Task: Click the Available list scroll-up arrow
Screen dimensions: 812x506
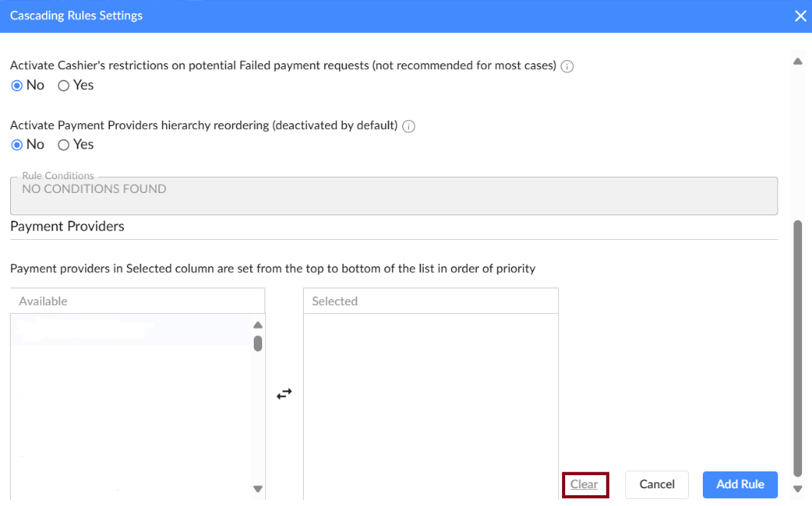Action: (258, 325)
